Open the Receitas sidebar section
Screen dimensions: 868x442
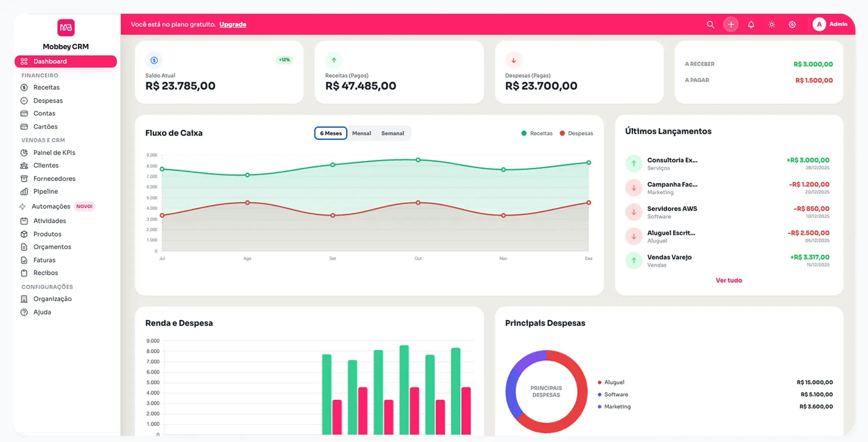(46, 87)
